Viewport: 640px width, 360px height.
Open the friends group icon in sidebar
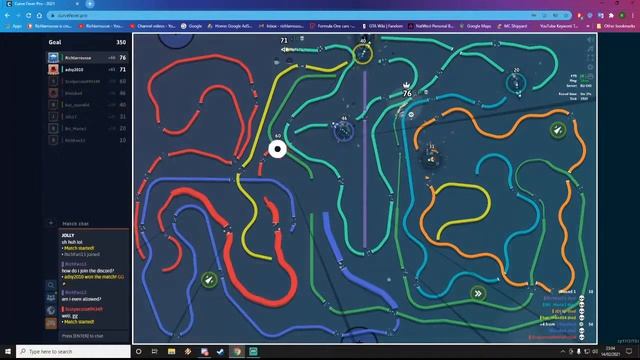(51, 298)
